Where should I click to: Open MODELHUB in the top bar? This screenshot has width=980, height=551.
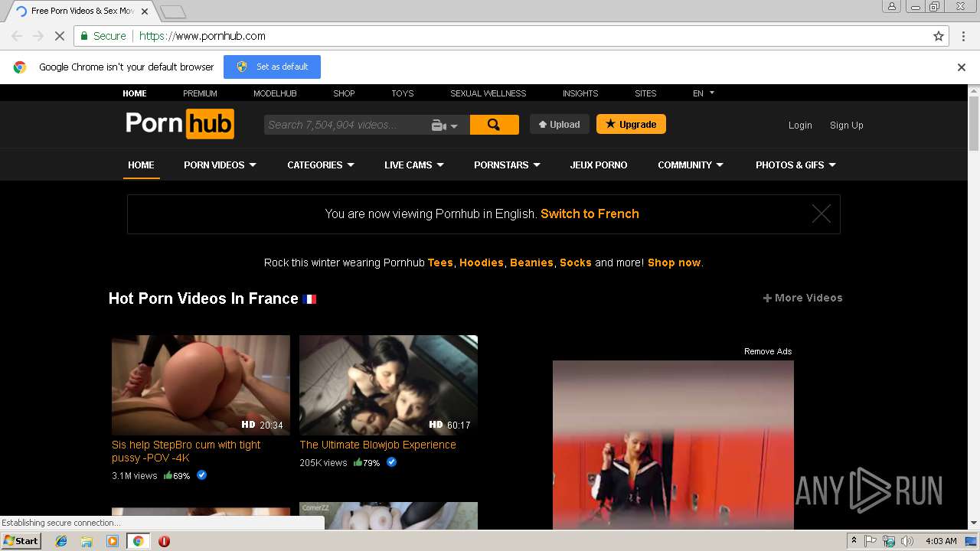coord(275,93)
